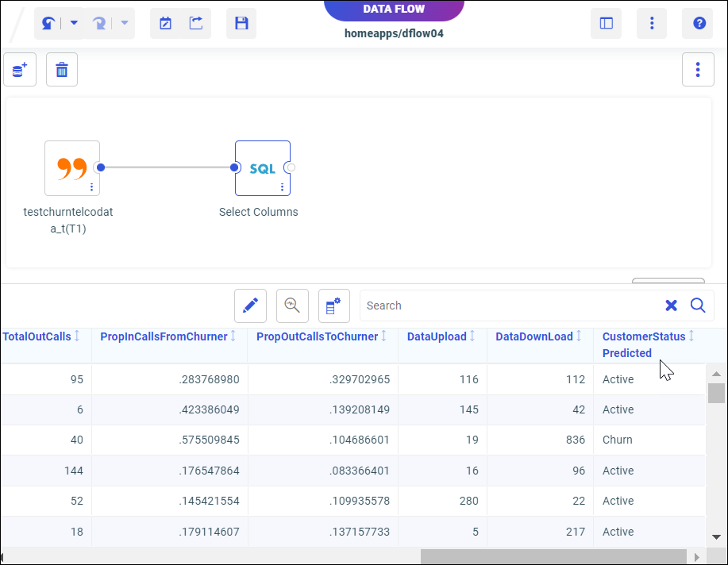Viewport: 728px width, 565px height.
Task: Select the SQL Select Columns node
Action: 262,167
